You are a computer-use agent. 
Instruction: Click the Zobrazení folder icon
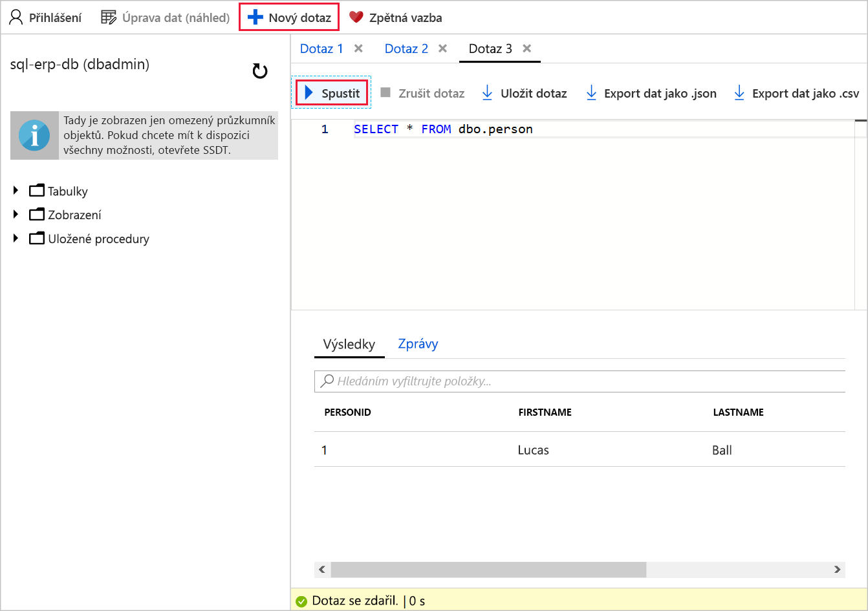(37, 214)
